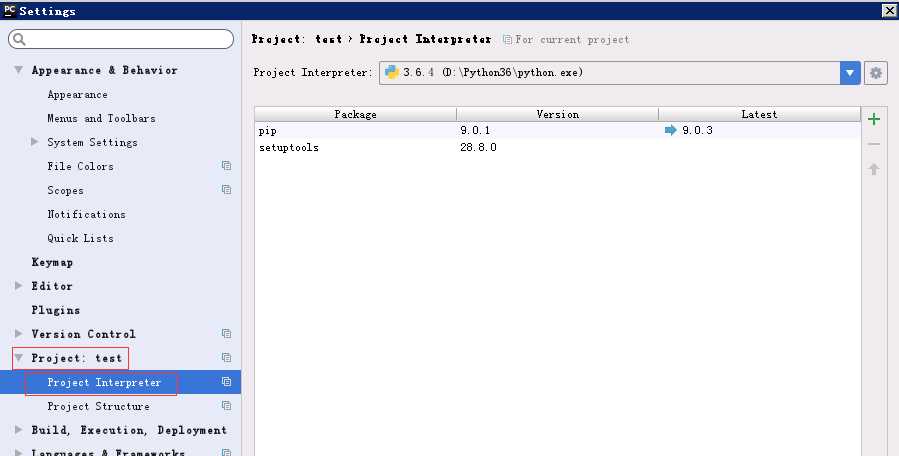Click the green plus install package icon

(874, 119)
